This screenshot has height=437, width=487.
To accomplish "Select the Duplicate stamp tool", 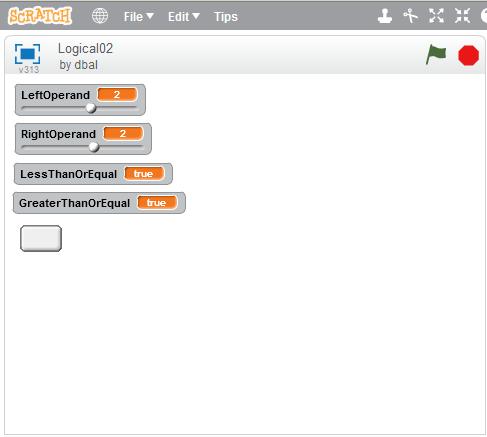I will coord(385,16).
